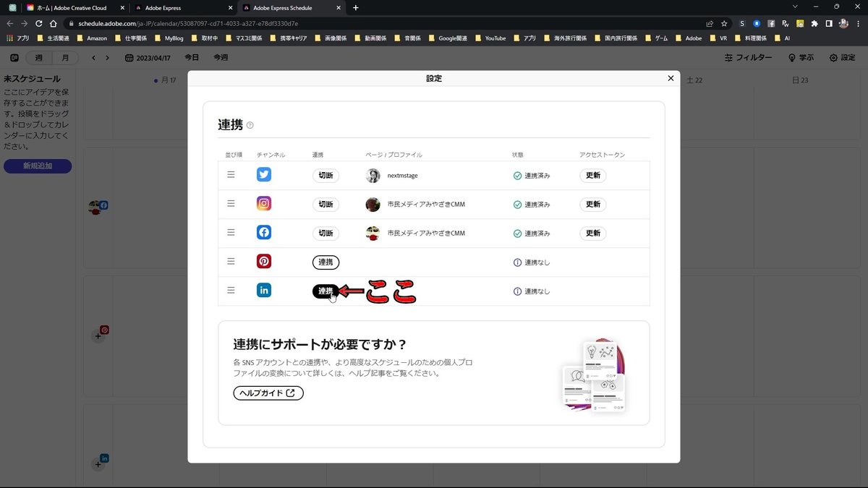Viewport: 868px width, 488px height.
Task: Go to next week with right chevron
Action: 107,58
